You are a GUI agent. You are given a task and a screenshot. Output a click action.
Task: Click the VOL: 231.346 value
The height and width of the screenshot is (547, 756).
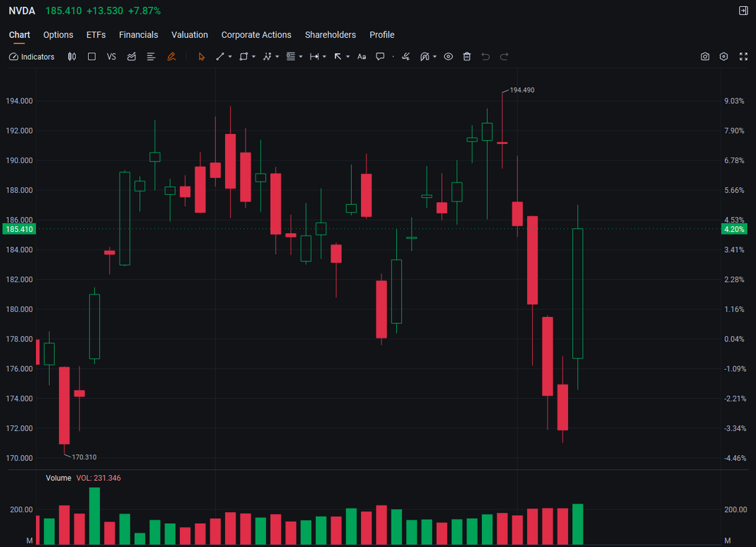[x=98, y=478]
